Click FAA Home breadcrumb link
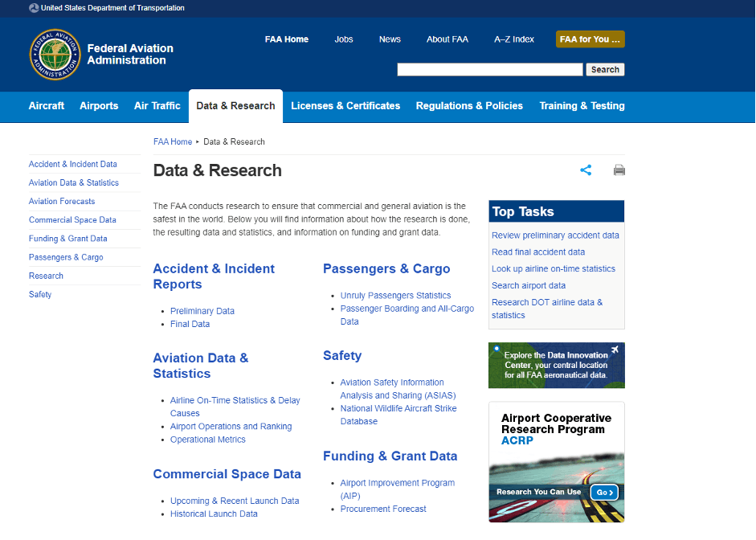 tap(173, 141)
